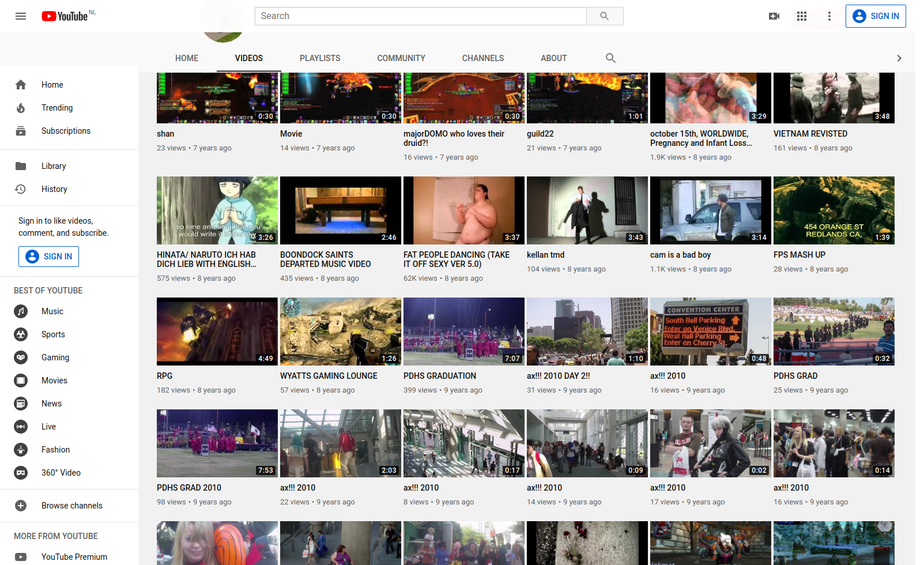
Task: Click the PDHS GRAD video title
Action: point(795,376)
